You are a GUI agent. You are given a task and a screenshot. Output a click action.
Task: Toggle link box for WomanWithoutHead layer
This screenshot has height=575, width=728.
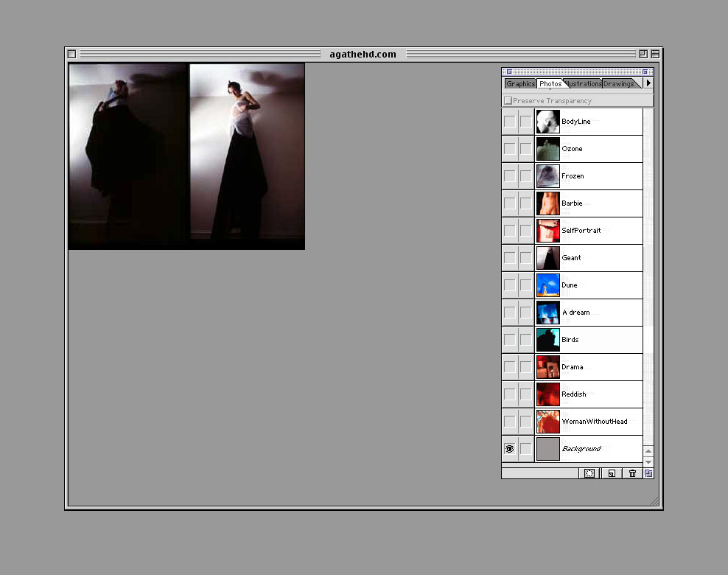point(525,421)
